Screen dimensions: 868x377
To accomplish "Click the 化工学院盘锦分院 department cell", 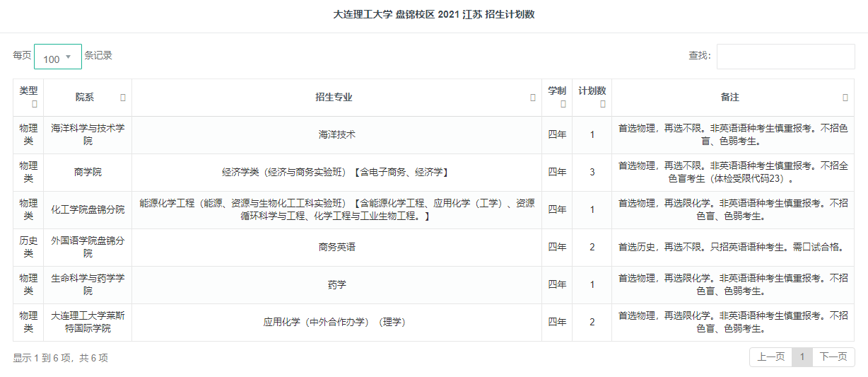I will 88,210.
